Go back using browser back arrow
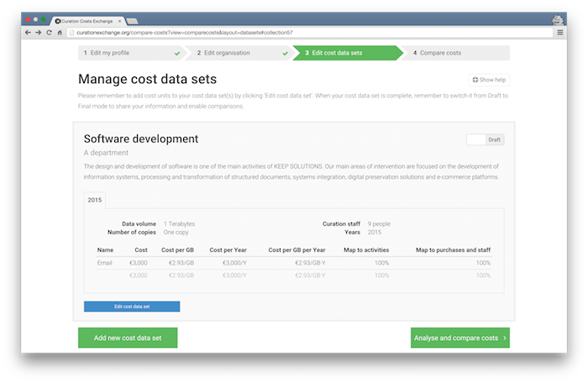This screenshot has width=588, height=383. [28, 33]
